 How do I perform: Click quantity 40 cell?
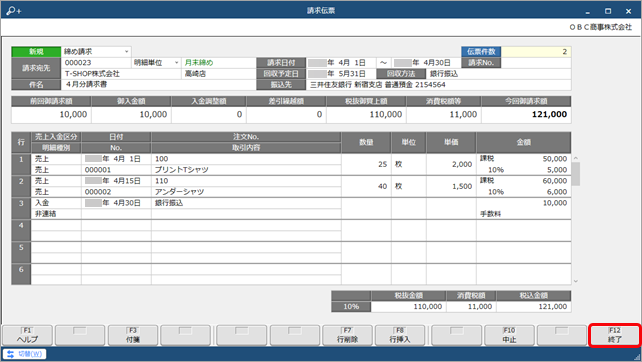coord(366,186)
